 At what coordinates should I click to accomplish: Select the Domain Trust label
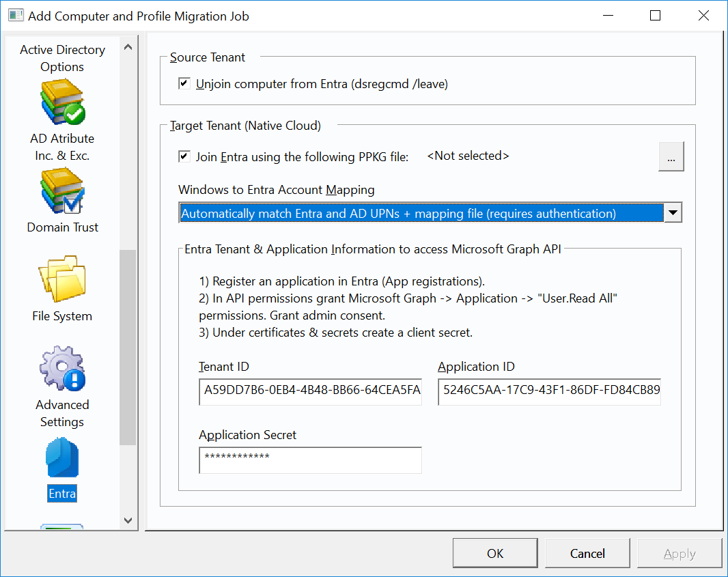pyautogui.click(x=63, y=227)
